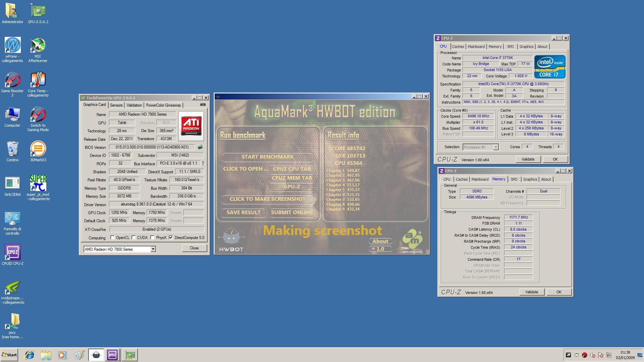The image size is (644, 362).
Task: Open SetLODb6 desktop icon
Action: point(12,186)
